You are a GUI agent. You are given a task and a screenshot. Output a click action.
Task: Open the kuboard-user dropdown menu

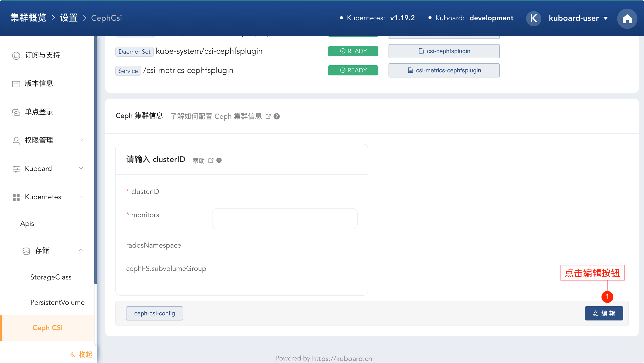coord(578,18)
